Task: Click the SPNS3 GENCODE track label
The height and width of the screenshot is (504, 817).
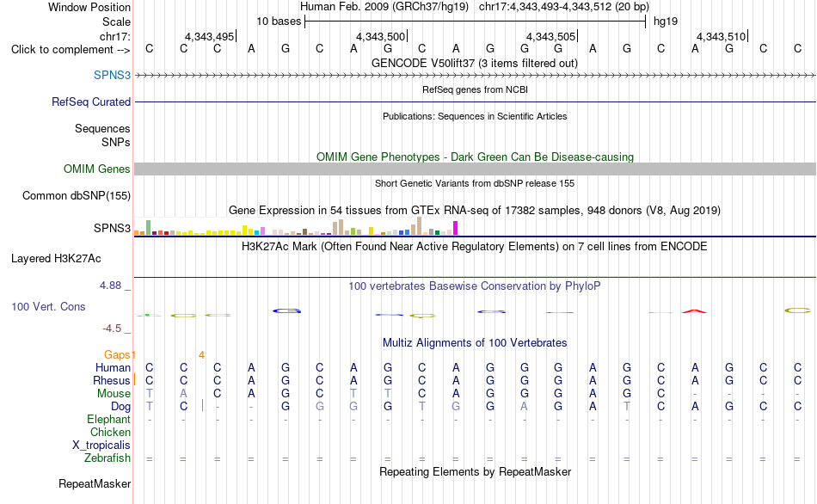Action: (x=112, y=75)
